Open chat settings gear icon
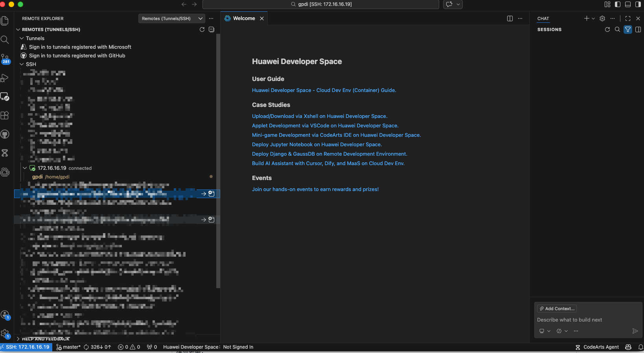644x353 pixels. point(602,18)
